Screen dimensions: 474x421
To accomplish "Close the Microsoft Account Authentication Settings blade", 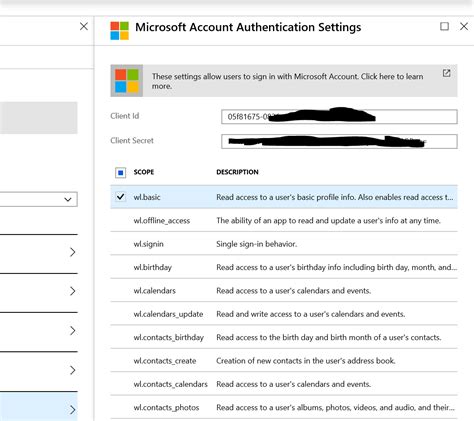I will tap(464, 26).
